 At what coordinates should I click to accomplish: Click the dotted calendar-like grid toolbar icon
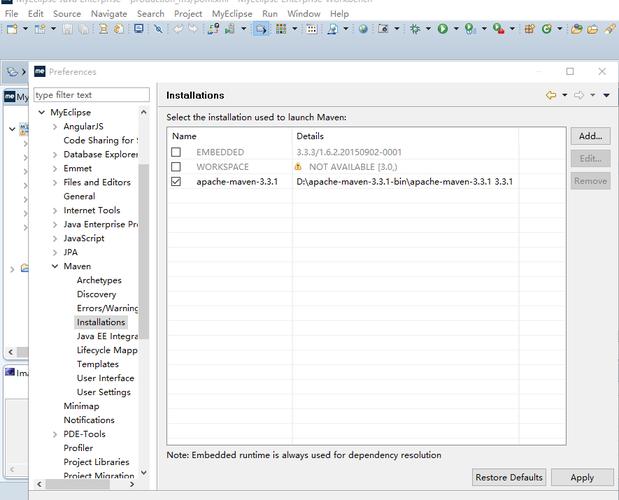click(x=311, y=29)
